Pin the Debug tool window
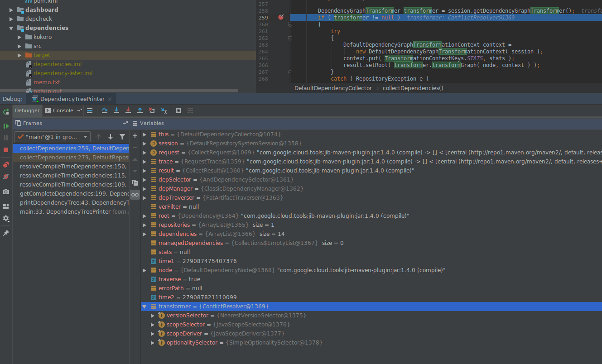The image size is (602, 364). (x=6, y=233)
